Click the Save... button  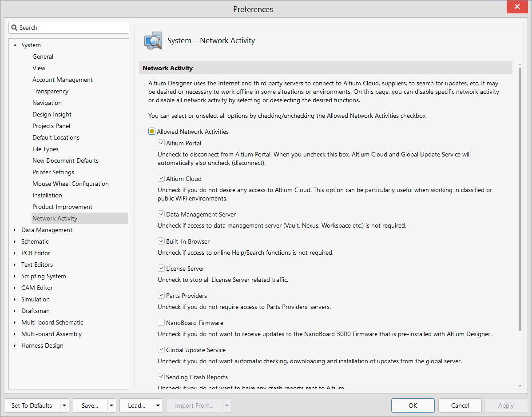tap(90, 405)
